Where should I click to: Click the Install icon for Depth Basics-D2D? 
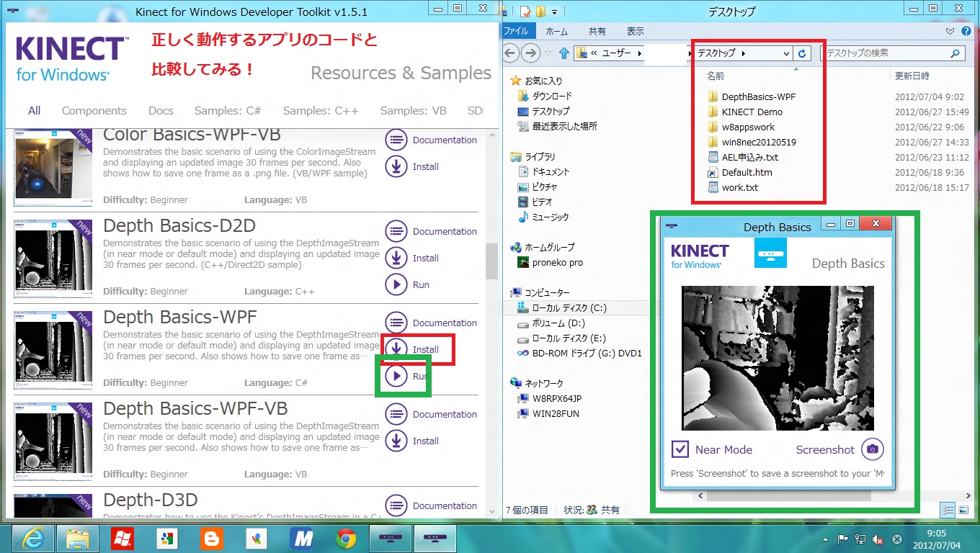pyautogui.click(x=396, y=258)
